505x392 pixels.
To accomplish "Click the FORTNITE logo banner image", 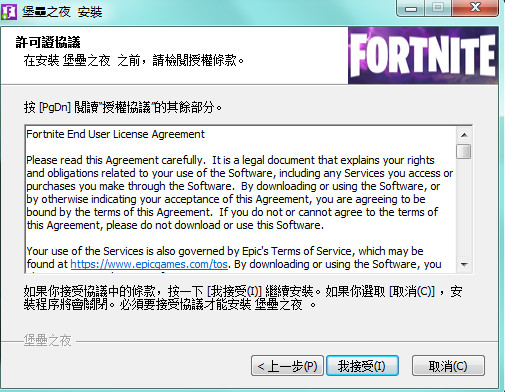I will 423,55.
